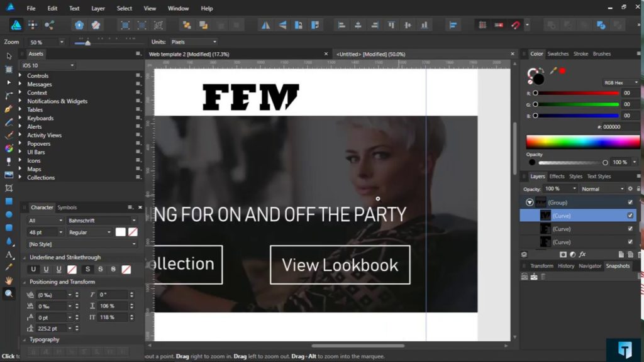Collapse the Group layer
This screenshot has width=644, height=362.
pyautogui.click(x=530, y=202)
